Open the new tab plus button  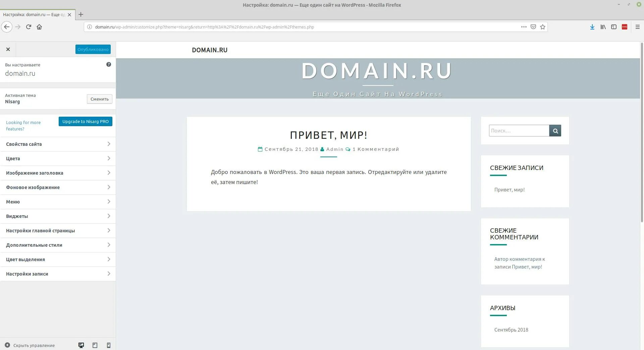81,14
